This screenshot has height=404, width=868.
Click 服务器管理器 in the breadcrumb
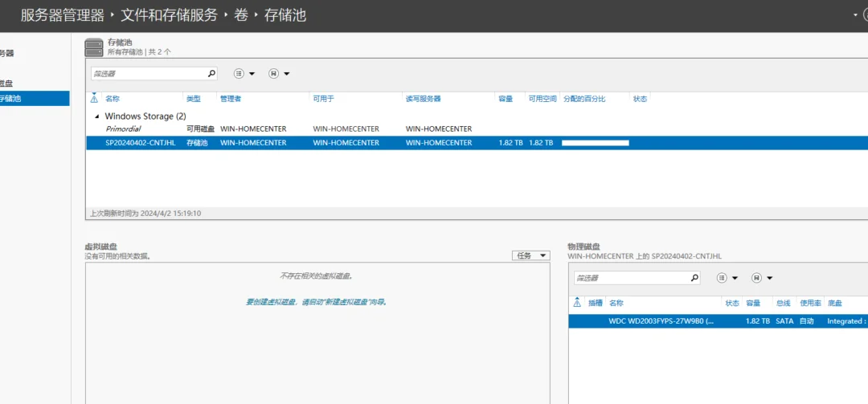[63, 15]
